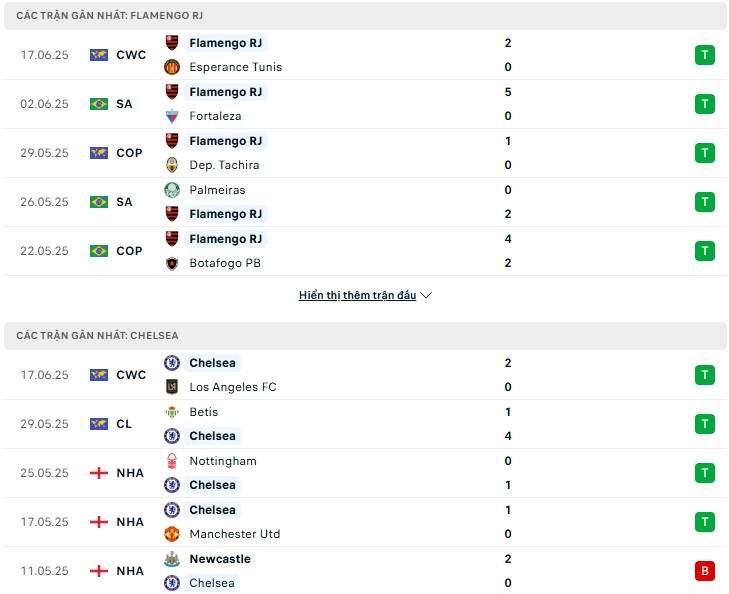
Task: Click the Los Angeles FC logo
Action: coord(172,387)
